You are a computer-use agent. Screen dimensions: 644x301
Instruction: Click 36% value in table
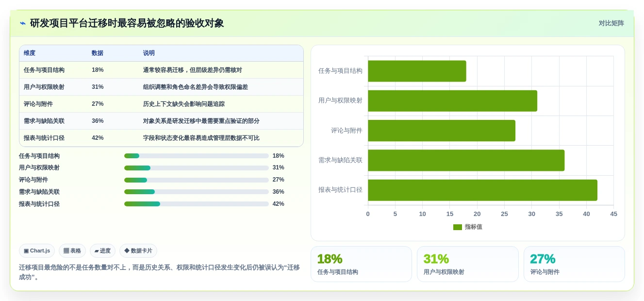(x=98, y=121)
